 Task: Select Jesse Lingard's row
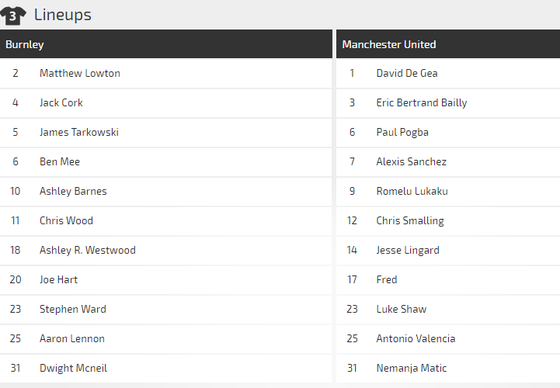click(x=448, y=250)
